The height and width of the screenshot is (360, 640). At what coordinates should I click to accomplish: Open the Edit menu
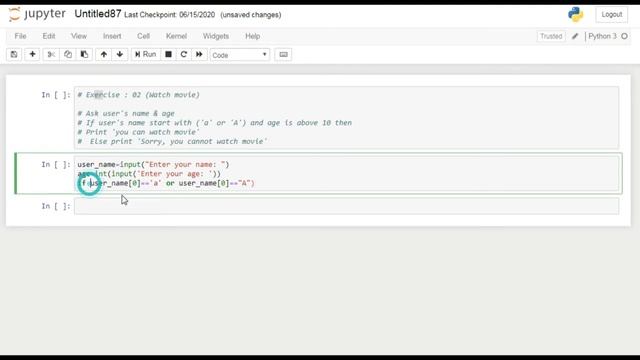[x=49, y=36]
